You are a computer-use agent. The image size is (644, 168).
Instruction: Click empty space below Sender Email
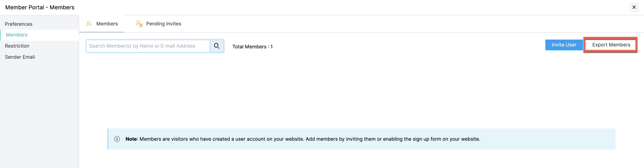(x=38, y=115)
